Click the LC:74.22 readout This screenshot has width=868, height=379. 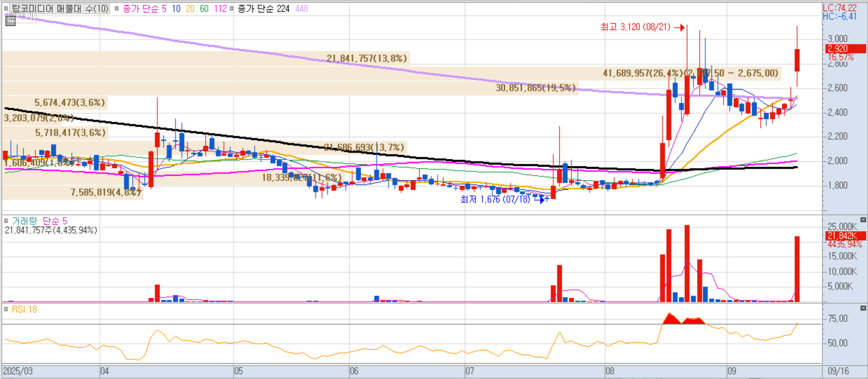[x=840, y=8]
